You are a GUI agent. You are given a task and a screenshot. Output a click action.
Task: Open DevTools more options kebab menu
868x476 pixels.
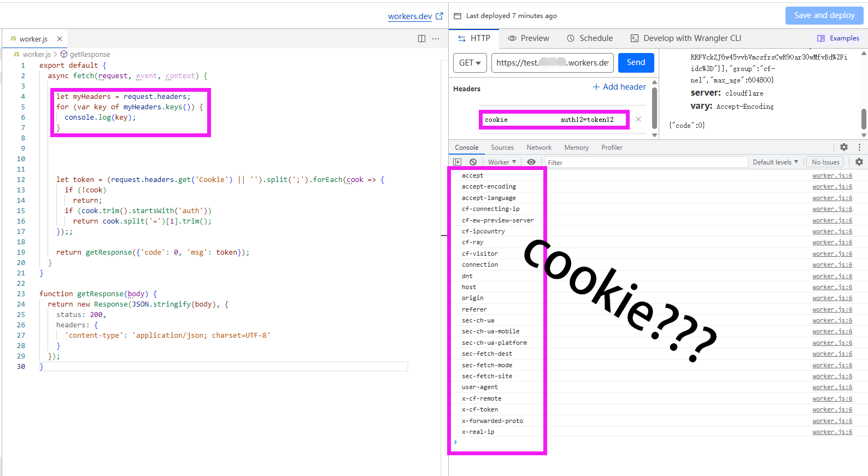click(x=859, y=147)
